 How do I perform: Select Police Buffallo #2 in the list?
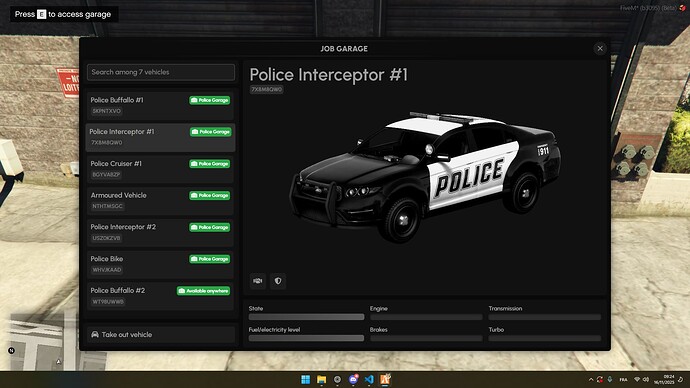point(160,296)
